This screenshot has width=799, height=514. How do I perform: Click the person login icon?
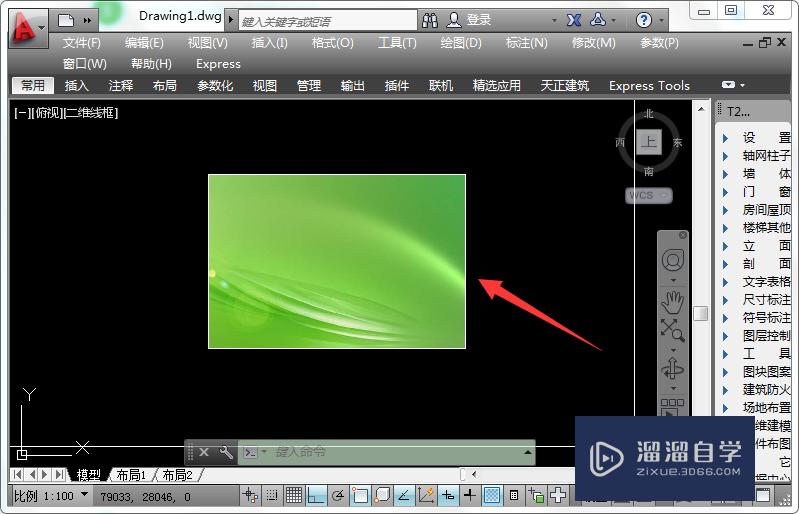point(454,20)
